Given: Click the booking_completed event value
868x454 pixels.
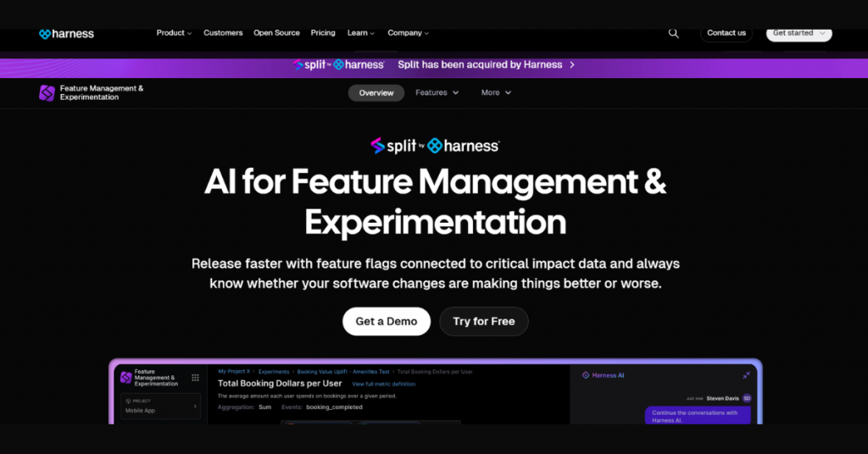Looking at the screenshot, I should click(x=334, y=407).
